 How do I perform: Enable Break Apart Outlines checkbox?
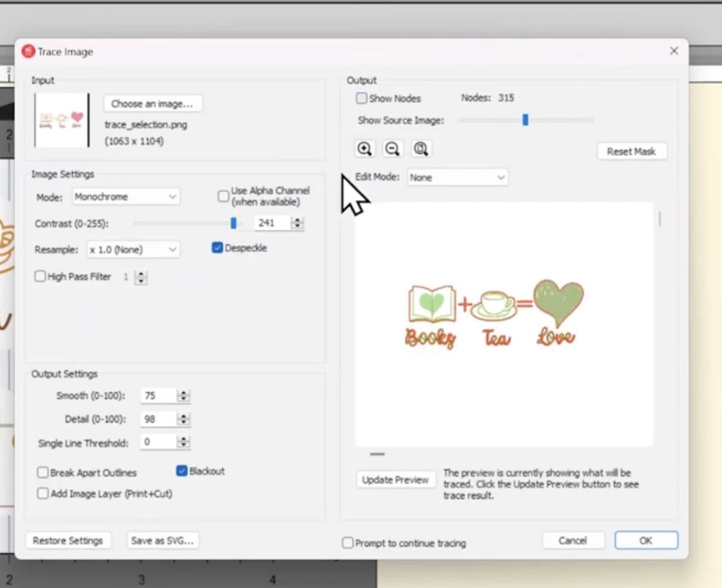point(43,473)
